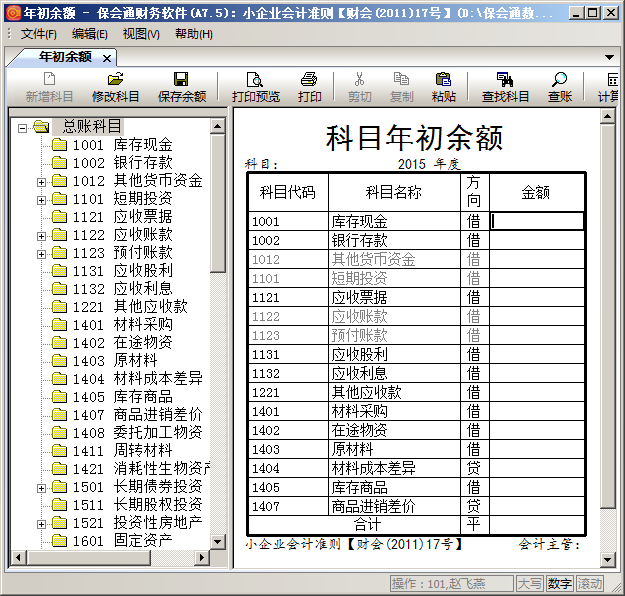Click the 金额 input field for 库存现金
Screen dimensions: 625x596
click(x=537, y=222)
